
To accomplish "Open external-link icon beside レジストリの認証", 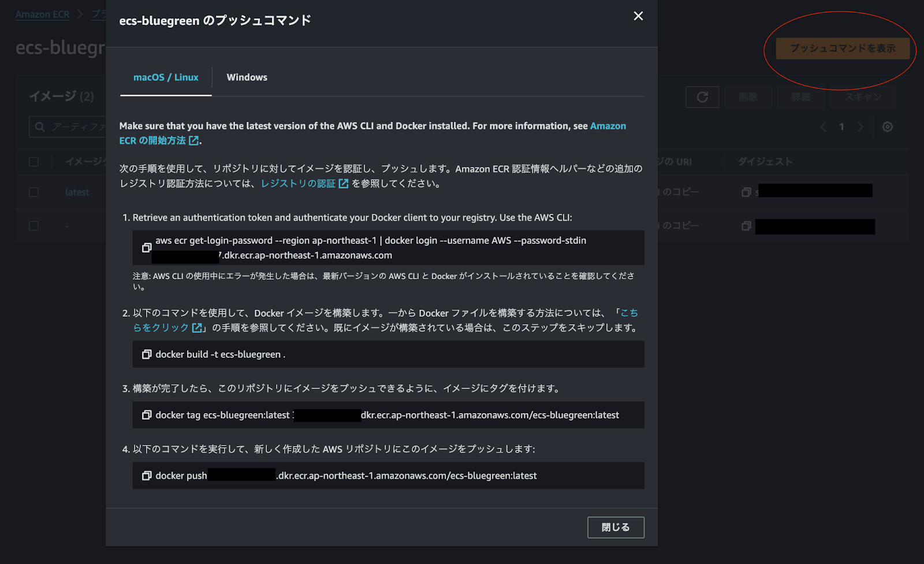I will tap(344, 184).
